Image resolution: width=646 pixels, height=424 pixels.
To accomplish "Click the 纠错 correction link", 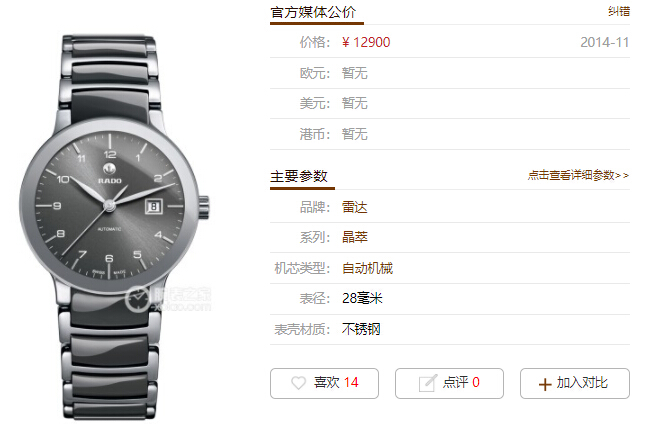I will (x=619, y=11).
